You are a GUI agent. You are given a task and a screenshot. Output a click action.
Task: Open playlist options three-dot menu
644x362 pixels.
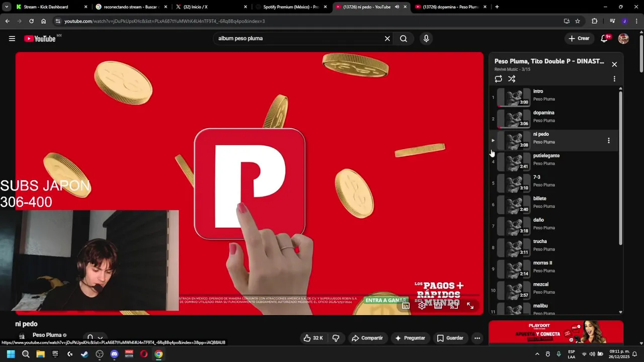click(x=614, y=79)
